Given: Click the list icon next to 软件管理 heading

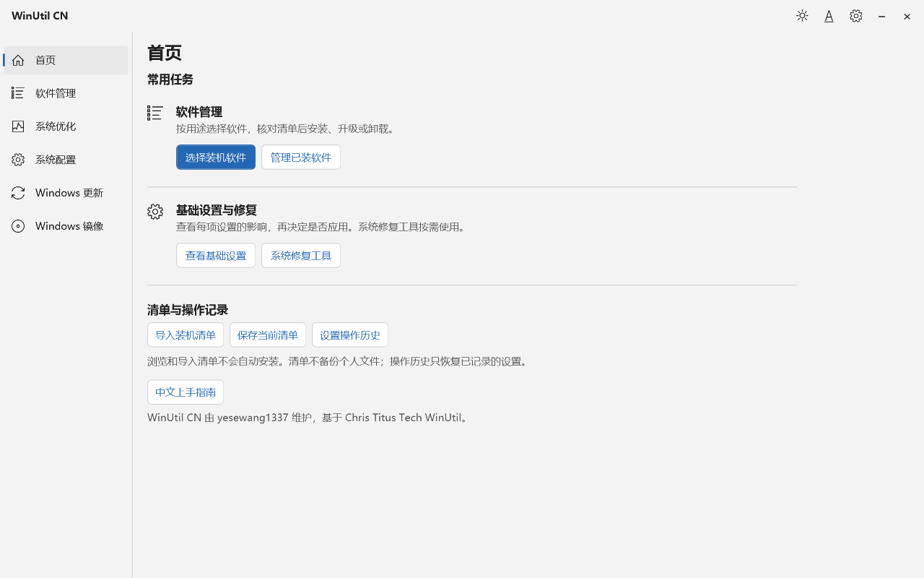Looking at the screenshot, I should coord(155,113).
